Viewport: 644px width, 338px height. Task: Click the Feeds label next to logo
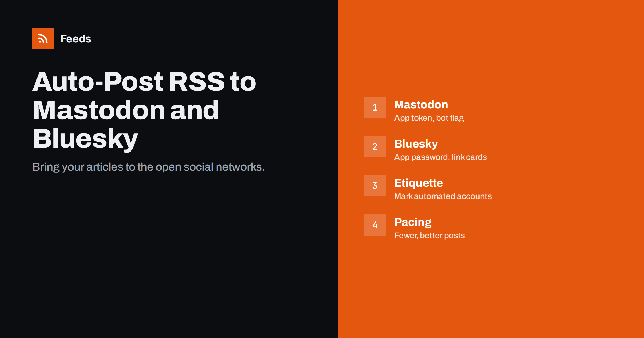coord(76,39)
